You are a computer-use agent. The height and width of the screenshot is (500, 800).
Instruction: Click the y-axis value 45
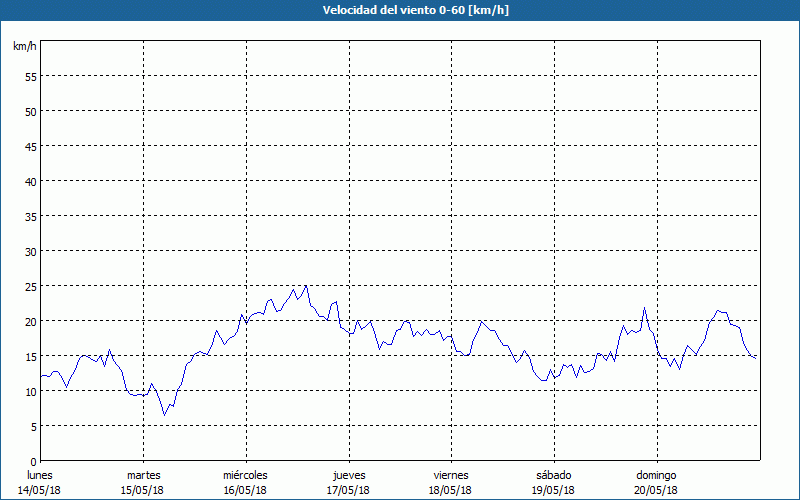click(31, 147)
